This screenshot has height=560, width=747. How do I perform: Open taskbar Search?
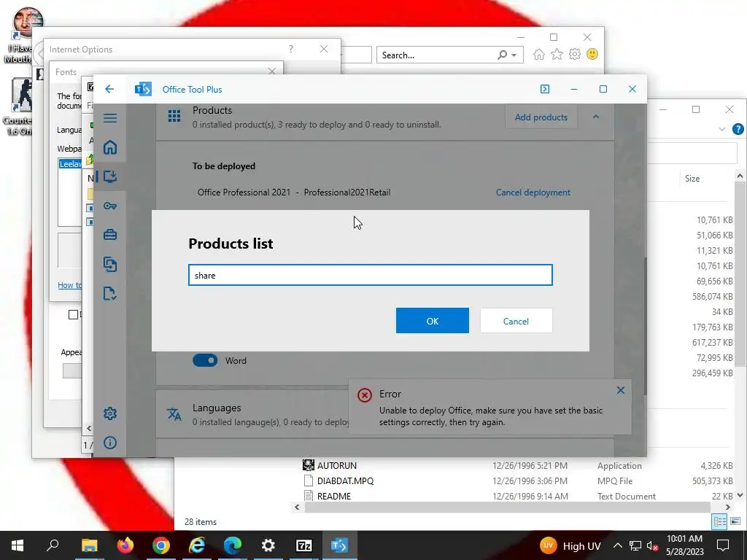click(x=53, y=545)
